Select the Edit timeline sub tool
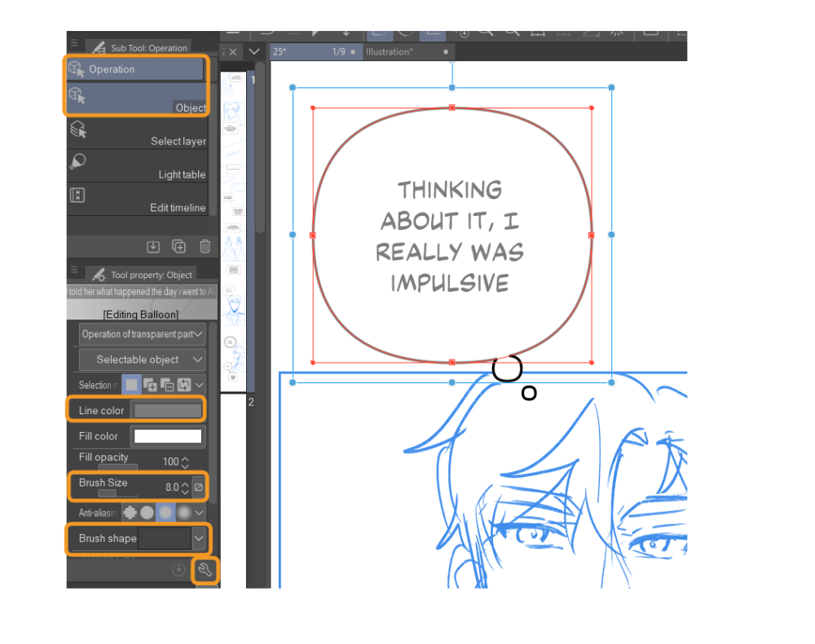The width and height of the screenshot is (815, 644). pyautogui.click(x=135, y=200)
